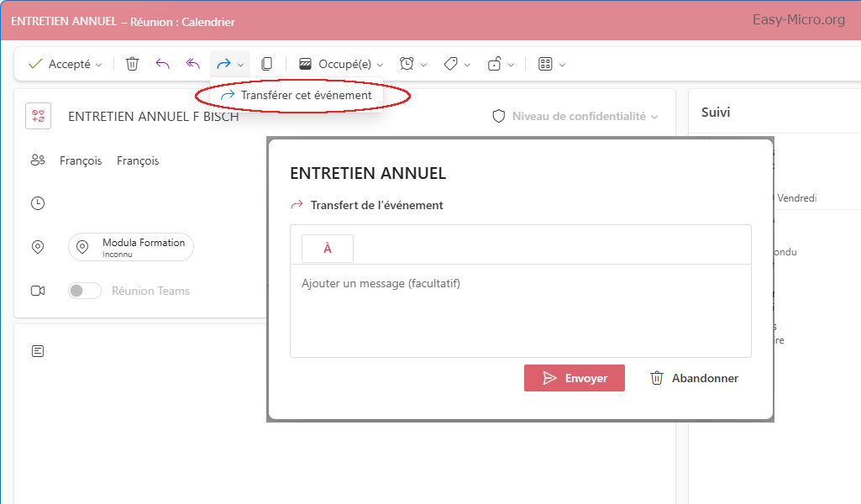Image resolution: width=861 pixels, height=504 pixels.
Task: Click the Modula Formation location chip
Action: 131,247
